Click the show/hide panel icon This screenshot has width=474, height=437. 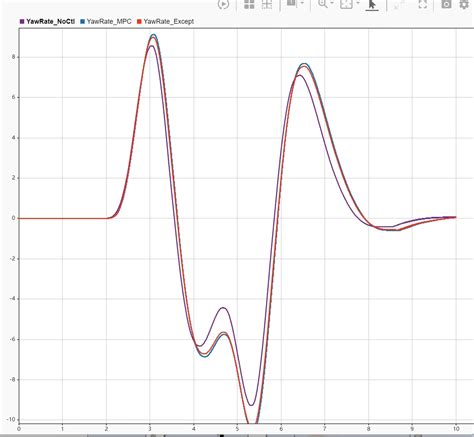pos(291,3)
